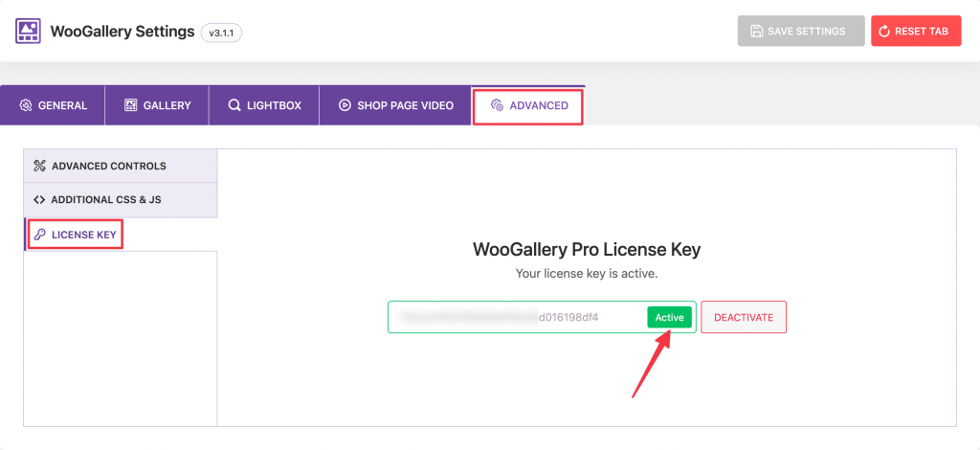Click the Shop Page Video play icon
980x450 pixels.
click(x=345, y=105)
